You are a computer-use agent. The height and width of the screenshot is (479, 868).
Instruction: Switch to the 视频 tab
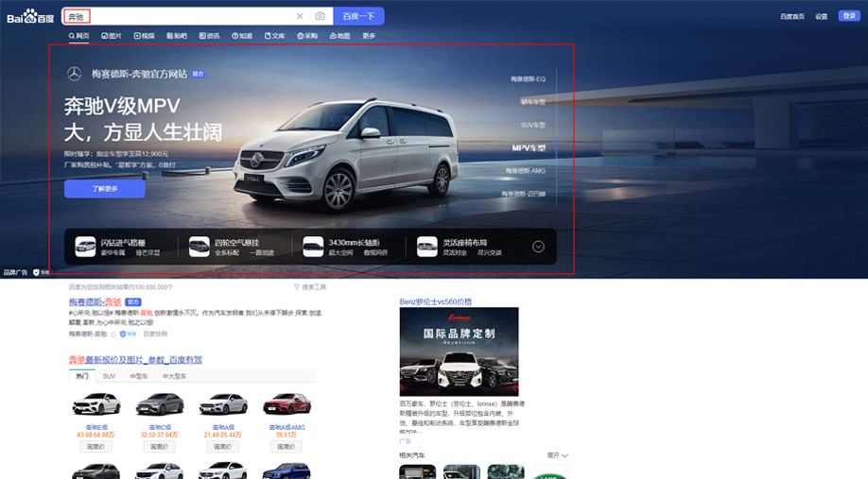coord(144,35)
